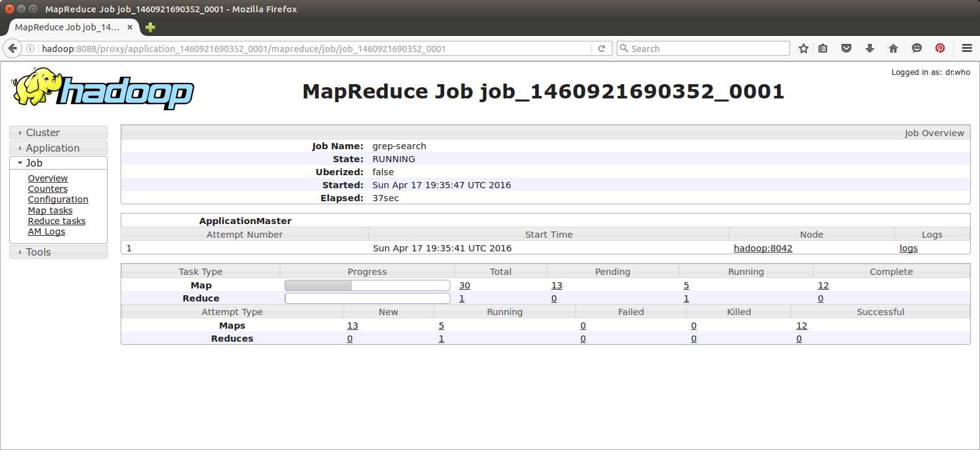Click the job name value grep-search

coord(399,146)
